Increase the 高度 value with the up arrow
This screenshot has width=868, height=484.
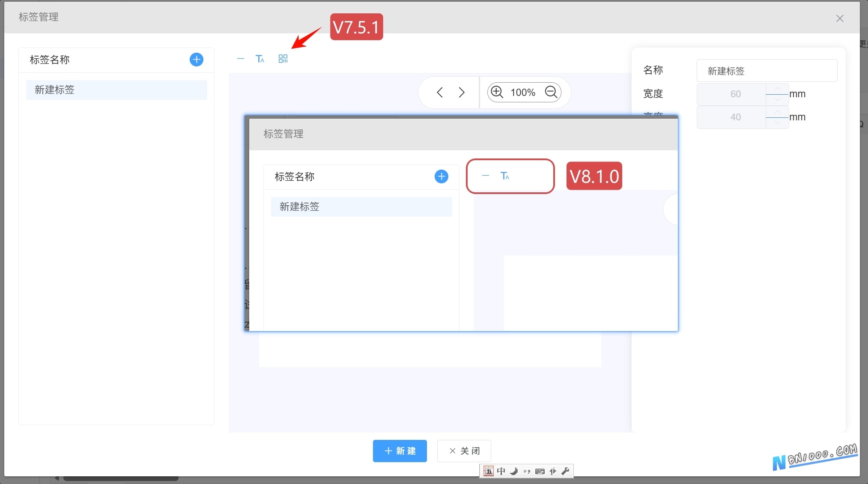click(x=777, y=112)
